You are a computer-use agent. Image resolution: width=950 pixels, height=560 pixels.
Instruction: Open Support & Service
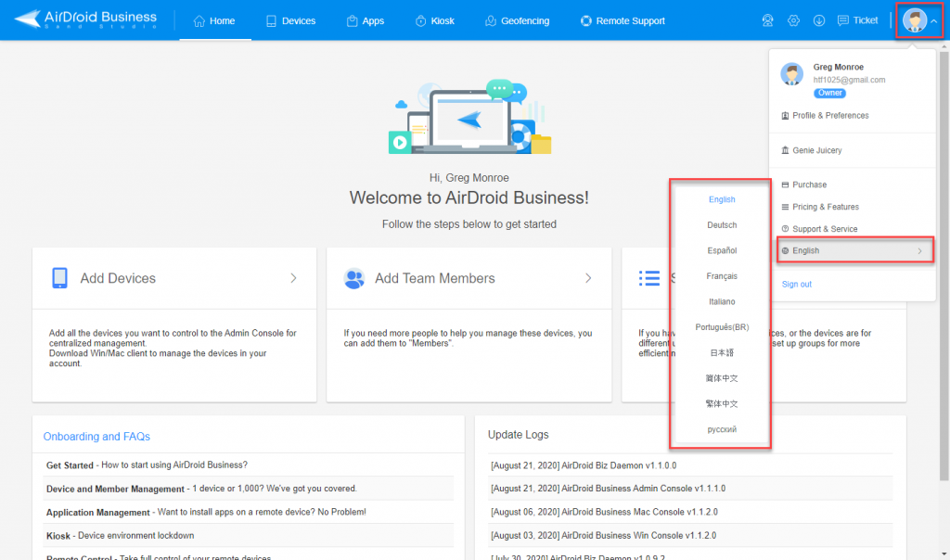coord(819,229)
